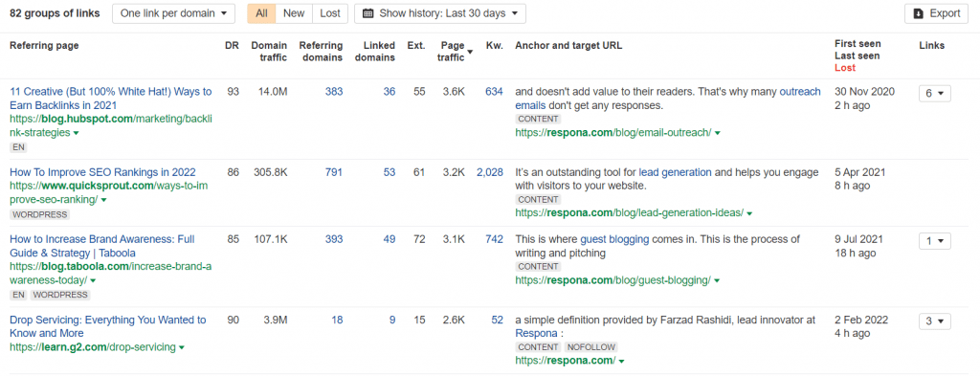
Task: Expand the arrow after learn.g2.com URL
Action: tap(181, 347)
